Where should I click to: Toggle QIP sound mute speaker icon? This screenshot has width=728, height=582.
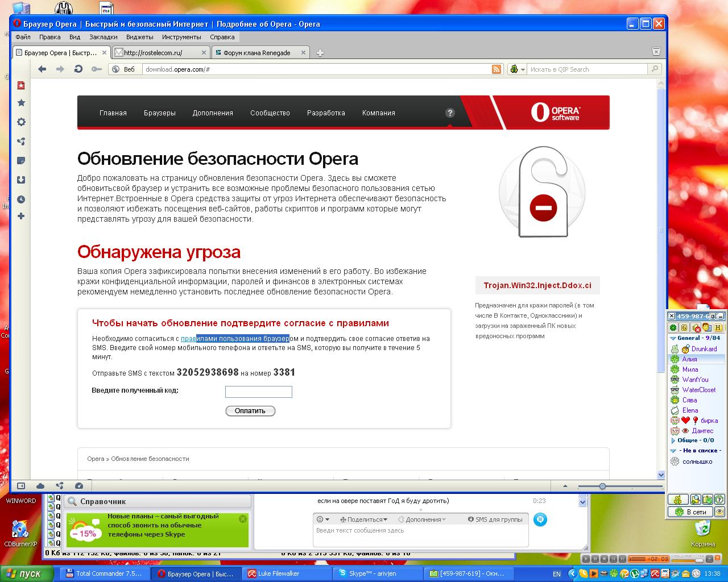[696, 328]
